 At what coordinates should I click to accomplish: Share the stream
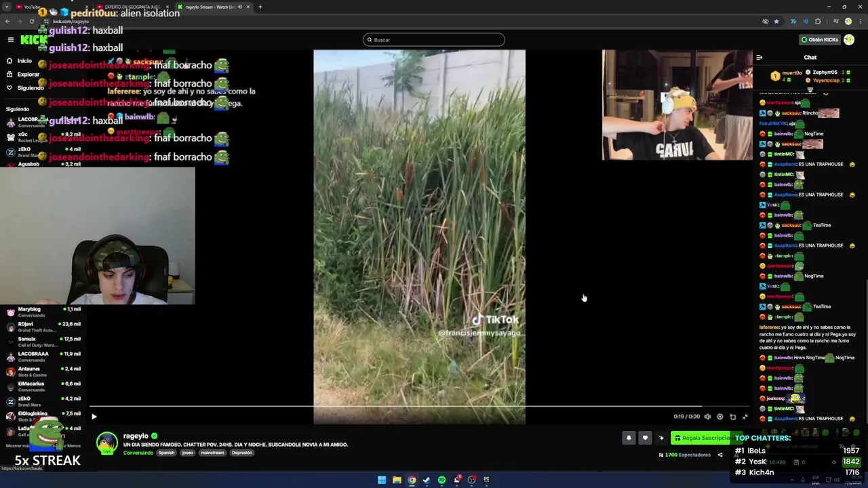tap(720, 455)
